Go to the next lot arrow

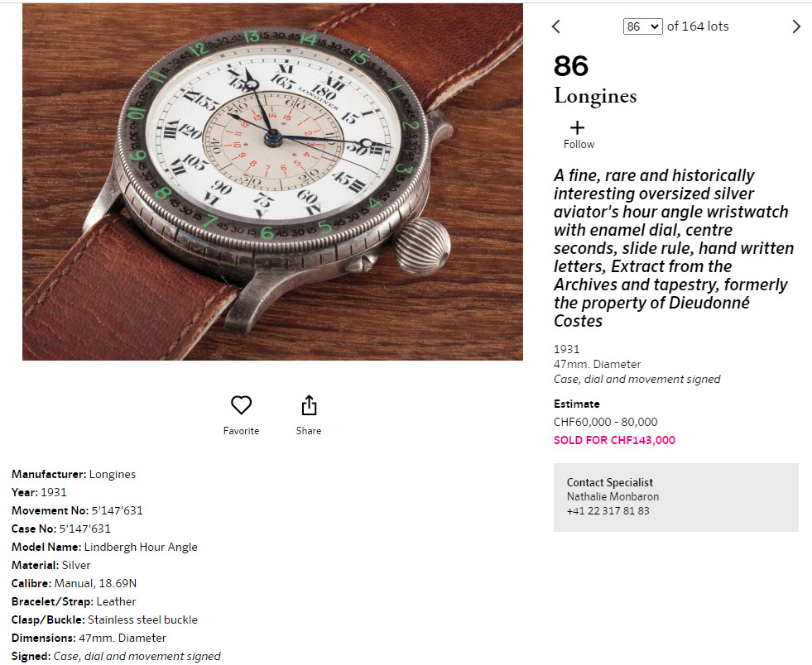tap(796, 26)
